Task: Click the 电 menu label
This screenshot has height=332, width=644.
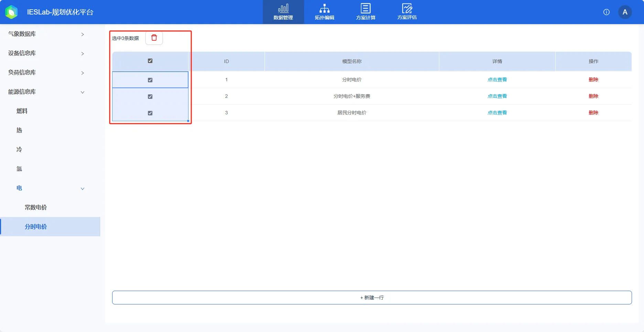Action: pyautogui.click(x=19, y=188)
